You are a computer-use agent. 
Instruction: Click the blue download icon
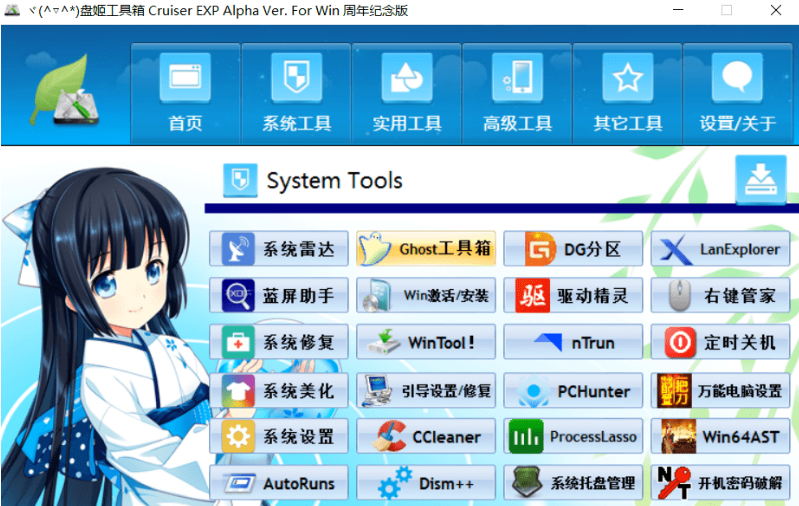pos(761,181)
